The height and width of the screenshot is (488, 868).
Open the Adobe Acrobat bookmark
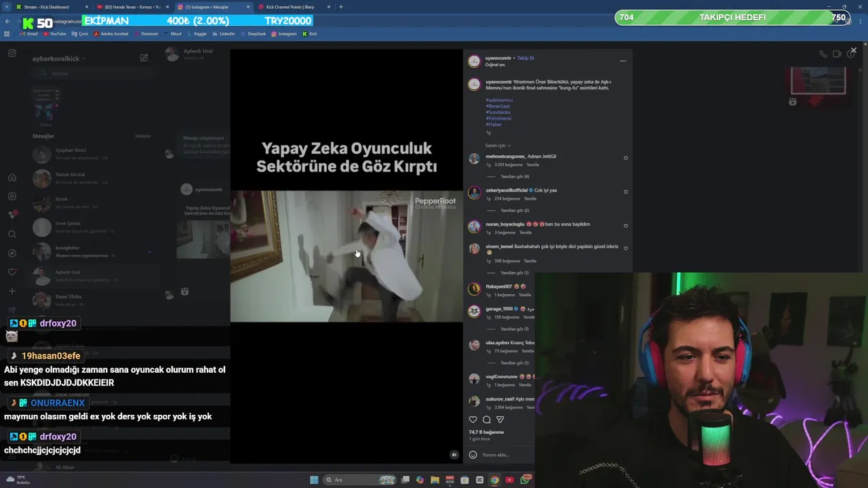click(111, 33)
